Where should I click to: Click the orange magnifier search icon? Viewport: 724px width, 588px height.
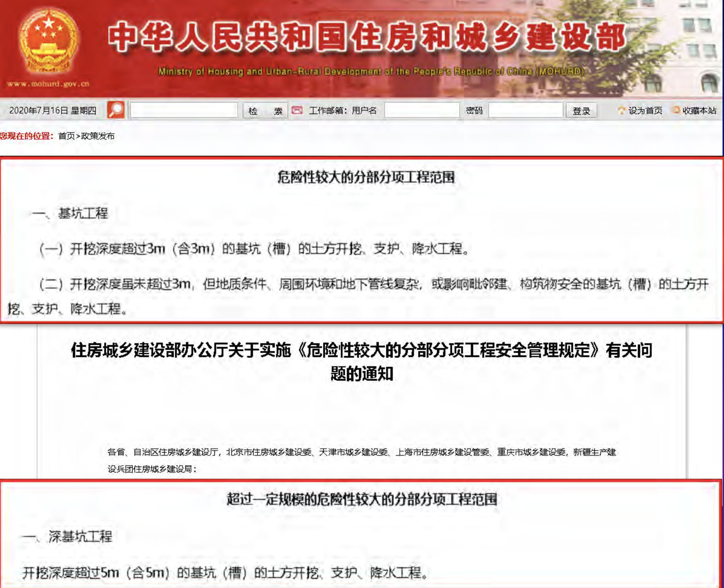pos(116,110)
